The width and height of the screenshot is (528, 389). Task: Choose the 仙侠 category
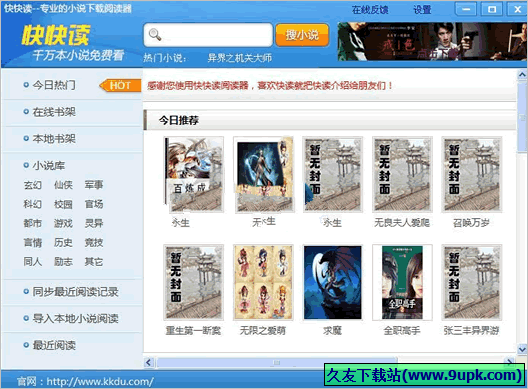tap(63, 185)
